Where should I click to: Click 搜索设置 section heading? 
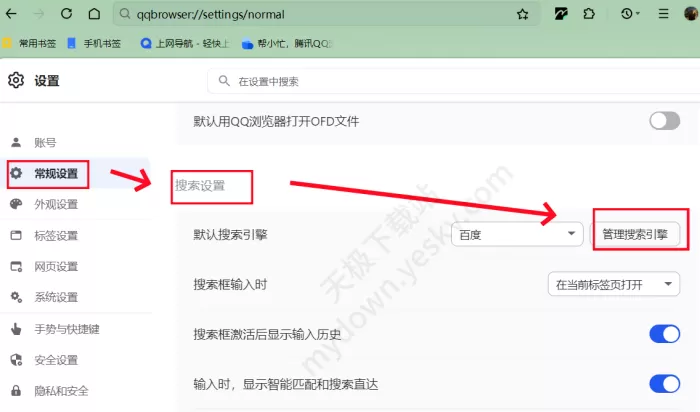(200, 185)
